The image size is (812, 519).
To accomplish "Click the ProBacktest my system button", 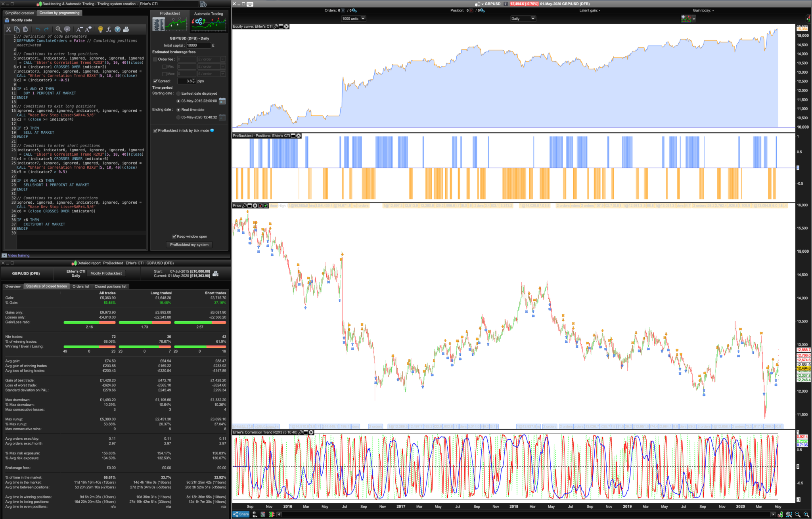I will [x=189, y=245].
